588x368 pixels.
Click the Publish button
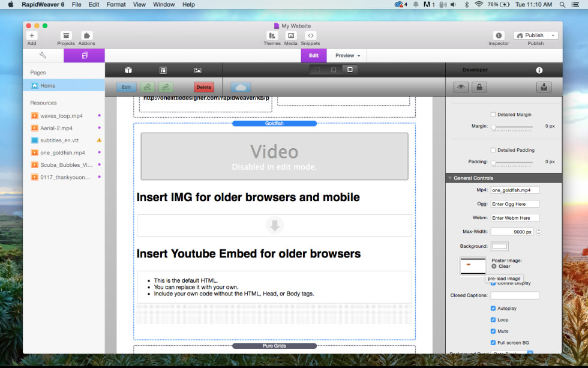530,35
